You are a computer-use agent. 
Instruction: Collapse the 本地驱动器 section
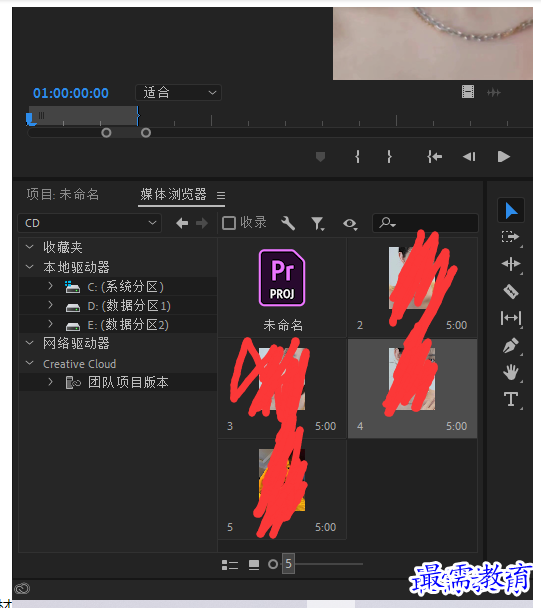pos(29,267)
